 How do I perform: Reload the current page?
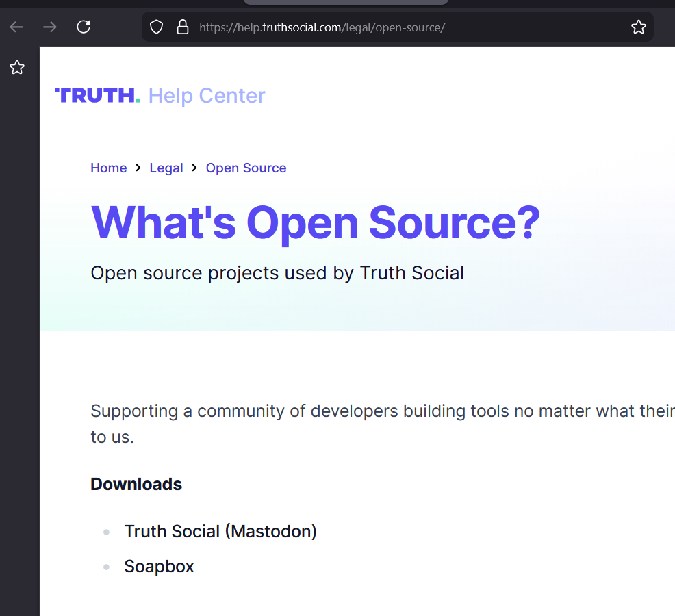(84, 27)
